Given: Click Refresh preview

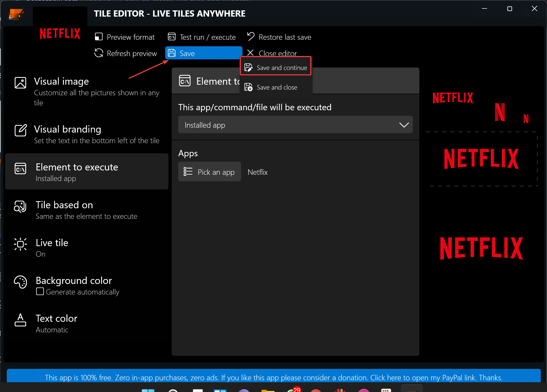Looking at the screenshot, I should [x=126, y=53].
